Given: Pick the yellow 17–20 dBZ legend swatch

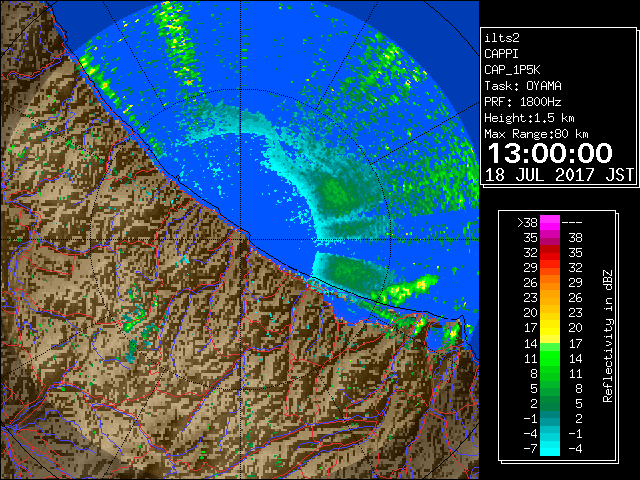Looking at the screenshot, I should coord(550,328).
